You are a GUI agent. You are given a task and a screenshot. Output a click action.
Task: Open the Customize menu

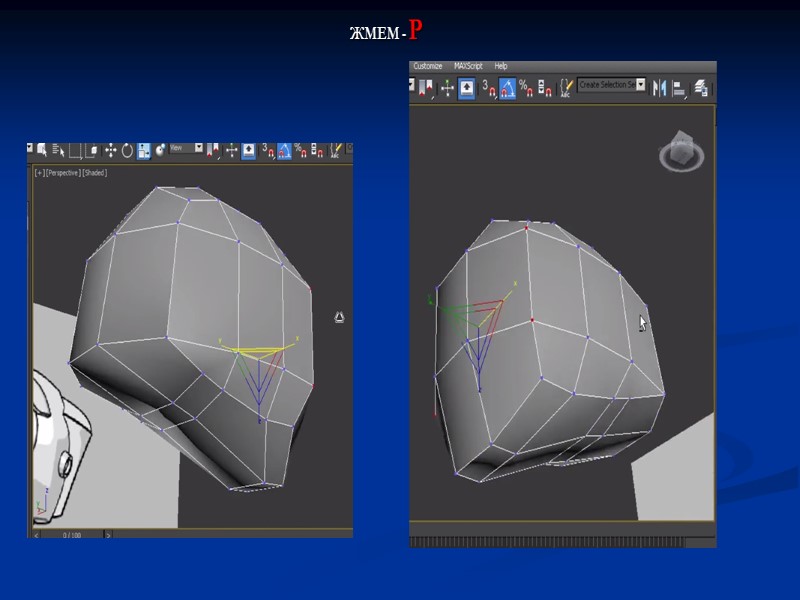428,66
